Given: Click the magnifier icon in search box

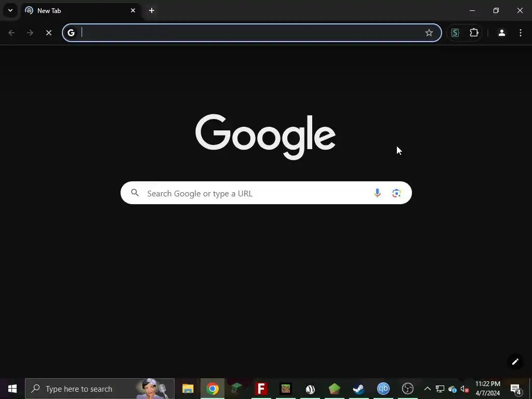Looking at the screenshot, I should click(135, 193).
